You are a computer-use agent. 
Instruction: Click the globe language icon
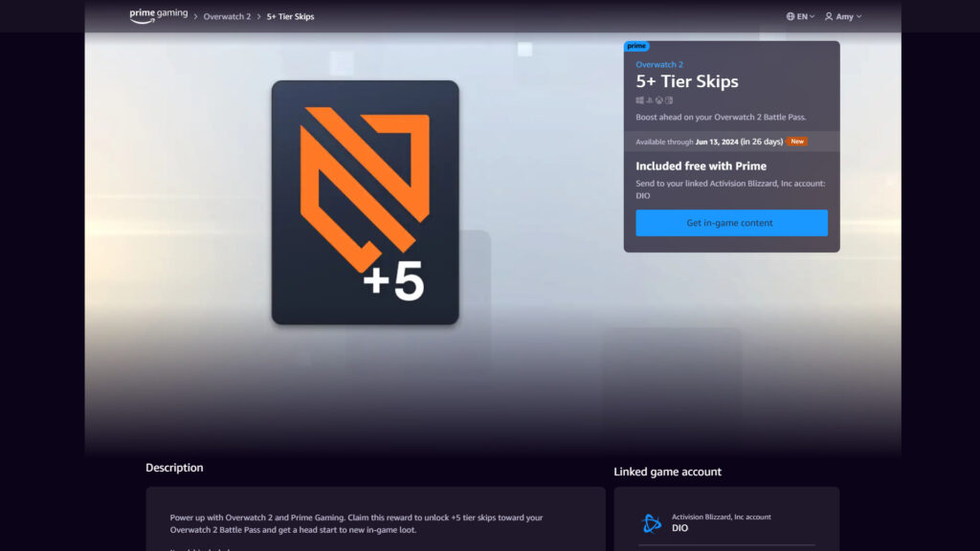tap(791, 16)
